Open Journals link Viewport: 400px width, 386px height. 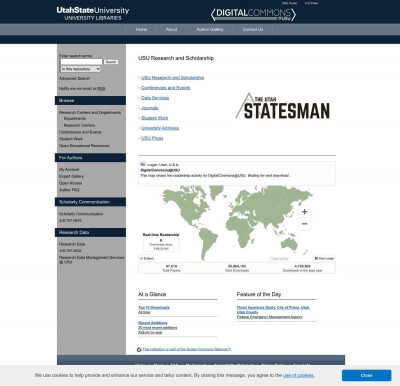pyautogui.click(x=149, y=108)
